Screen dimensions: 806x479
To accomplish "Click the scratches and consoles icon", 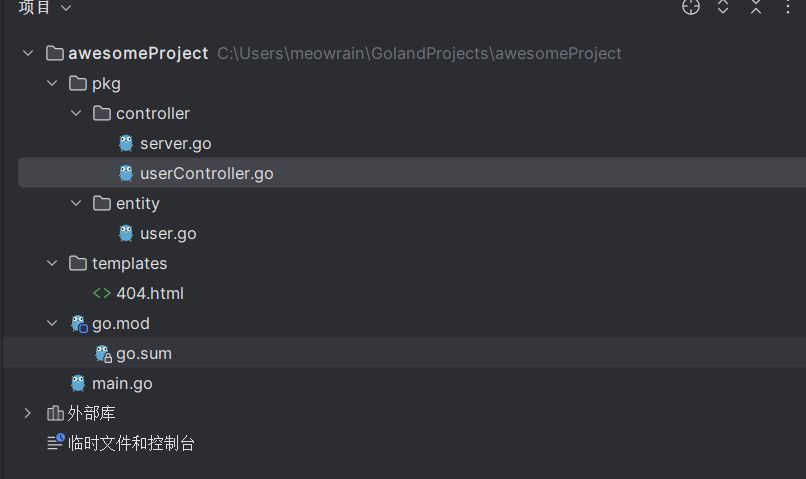I will pos(55,442).
